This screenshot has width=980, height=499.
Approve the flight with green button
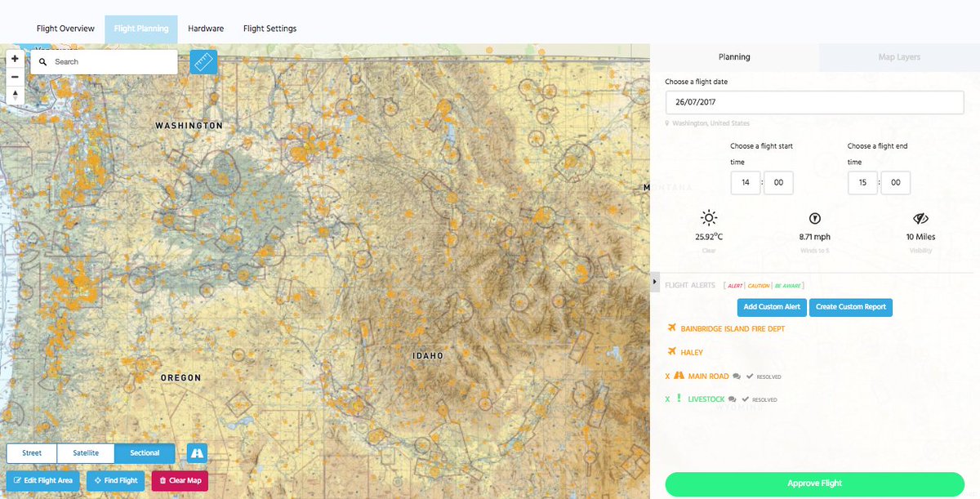tap(814, 483)
